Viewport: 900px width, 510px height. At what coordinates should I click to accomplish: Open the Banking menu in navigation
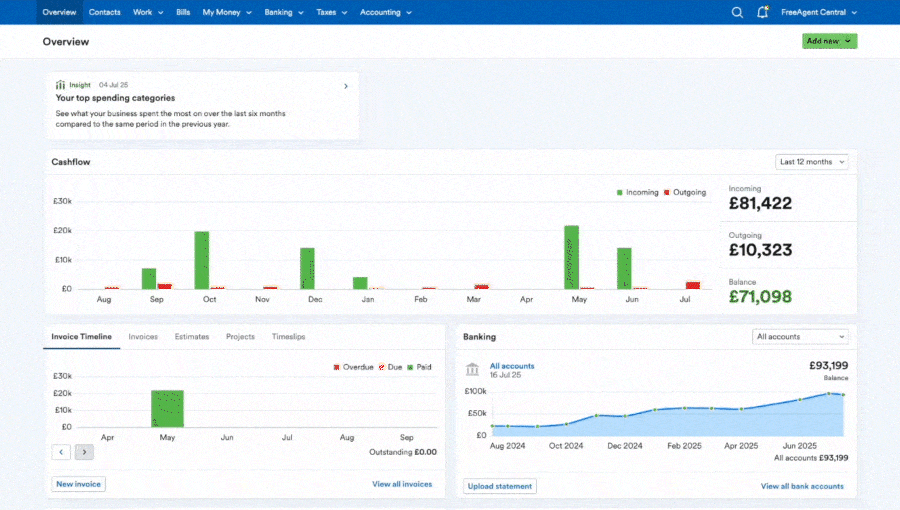284,12
